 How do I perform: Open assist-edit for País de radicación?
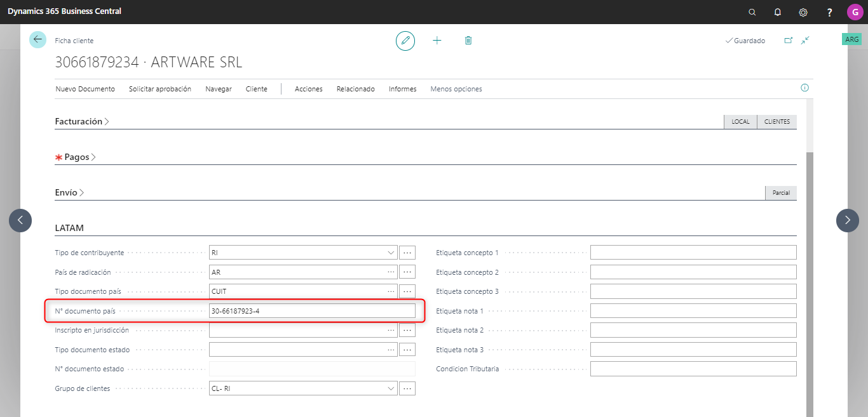pos(408,272)
